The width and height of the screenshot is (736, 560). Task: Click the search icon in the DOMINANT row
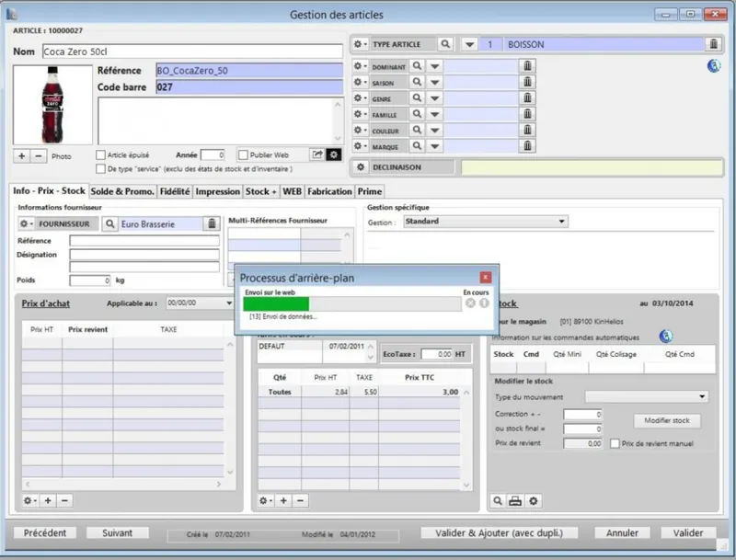[x=417, y=66]
